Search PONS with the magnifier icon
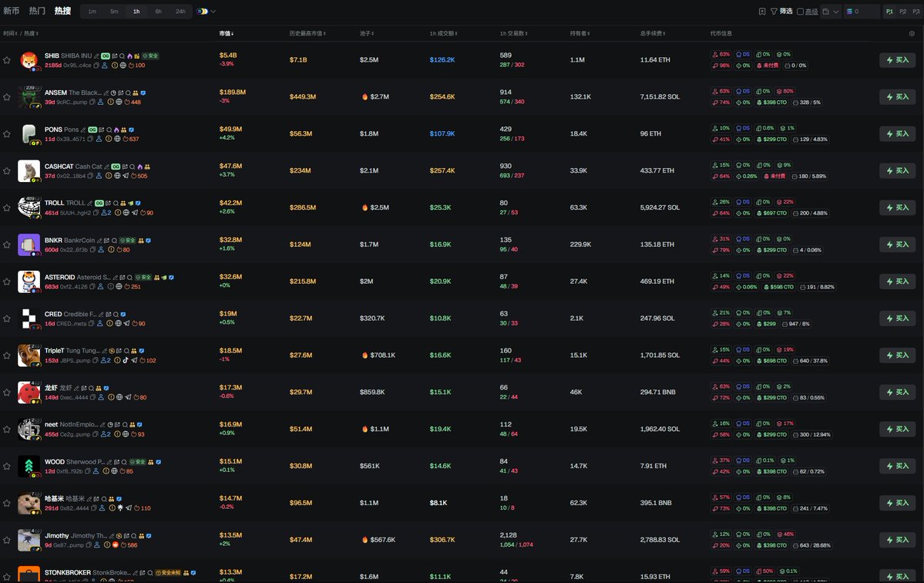This screenshot has width=924, height=583. 109,130
